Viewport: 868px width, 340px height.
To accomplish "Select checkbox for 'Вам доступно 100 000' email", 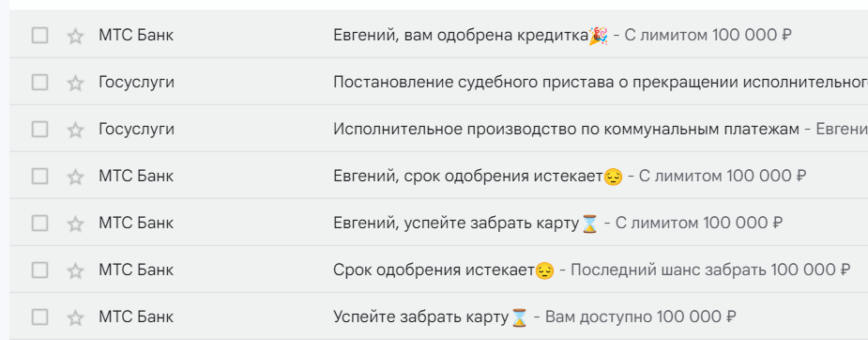I will (x=39, y=317).
